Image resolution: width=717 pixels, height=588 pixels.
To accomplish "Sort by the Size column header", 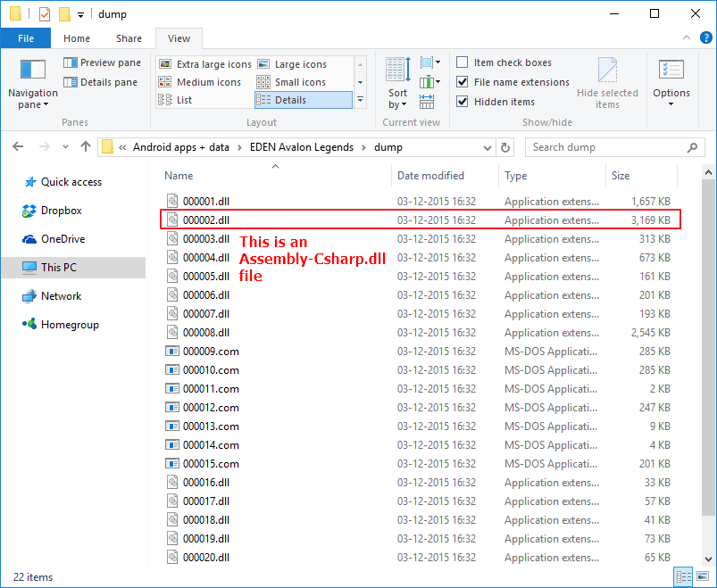I will (x=642, y=176).
